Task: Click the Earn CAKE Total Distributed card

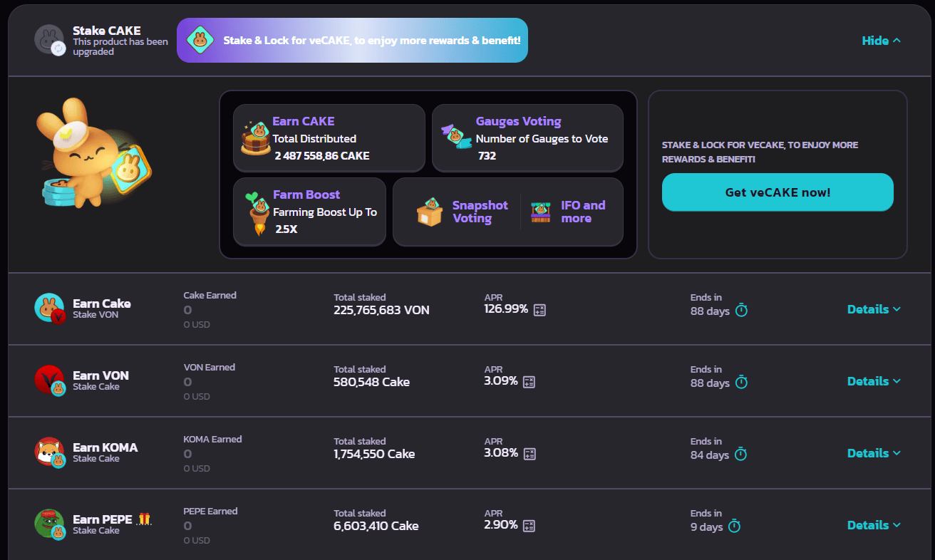Action: click(329, 138)
